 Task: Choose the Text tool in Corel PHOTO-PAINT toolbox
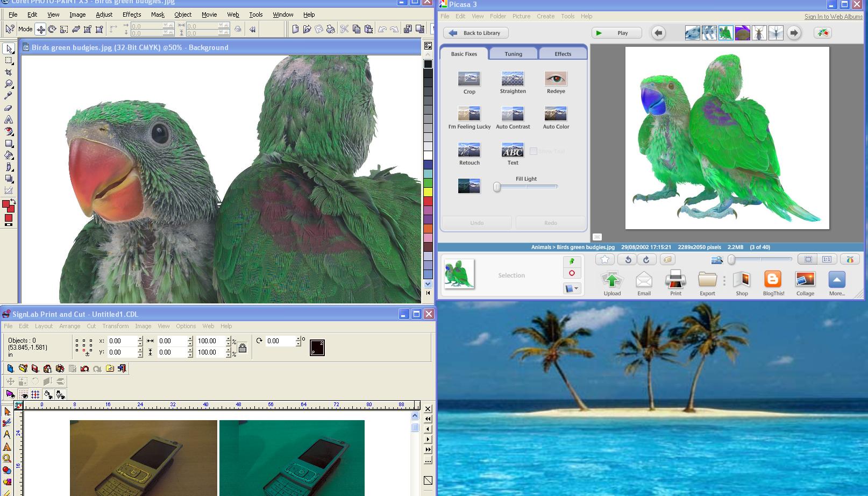click(x=9, y=119)
